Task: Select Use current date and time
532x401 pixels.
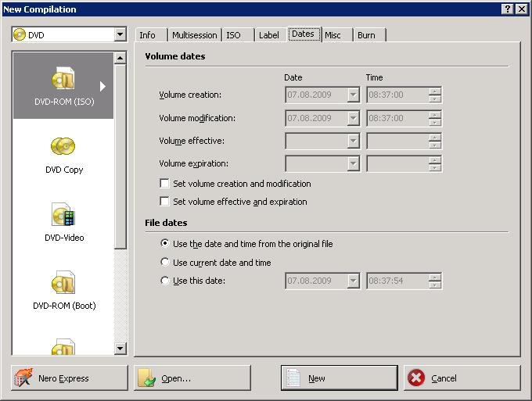Action: pyautogui.click(x=164, y=262)
